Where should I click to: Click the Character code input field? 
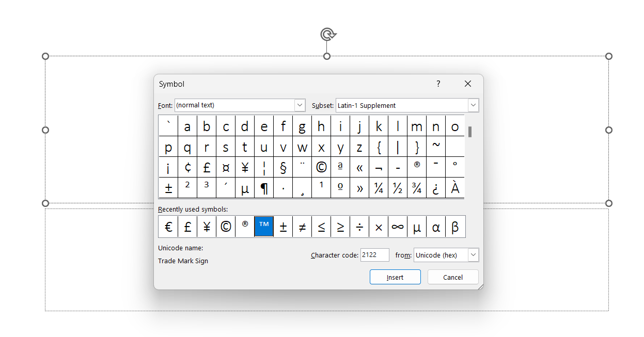point(374,255)
